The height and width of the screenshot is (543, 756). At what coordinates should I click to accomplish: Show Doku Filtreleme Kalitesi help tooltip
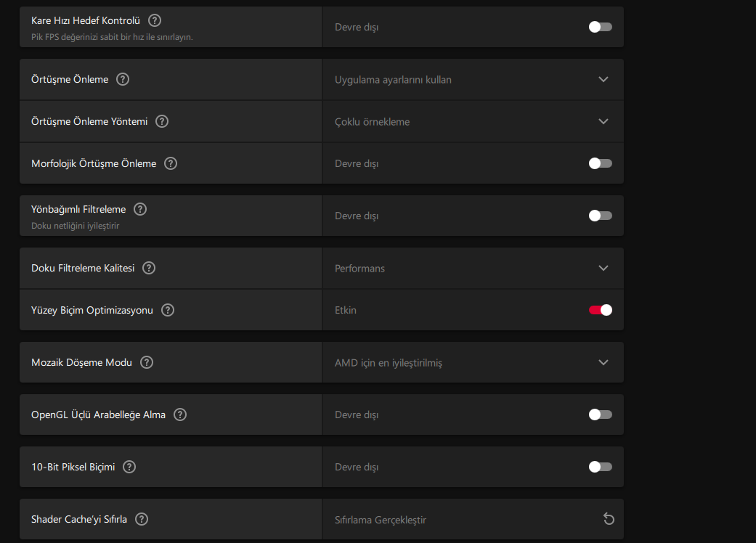(149, 268)
